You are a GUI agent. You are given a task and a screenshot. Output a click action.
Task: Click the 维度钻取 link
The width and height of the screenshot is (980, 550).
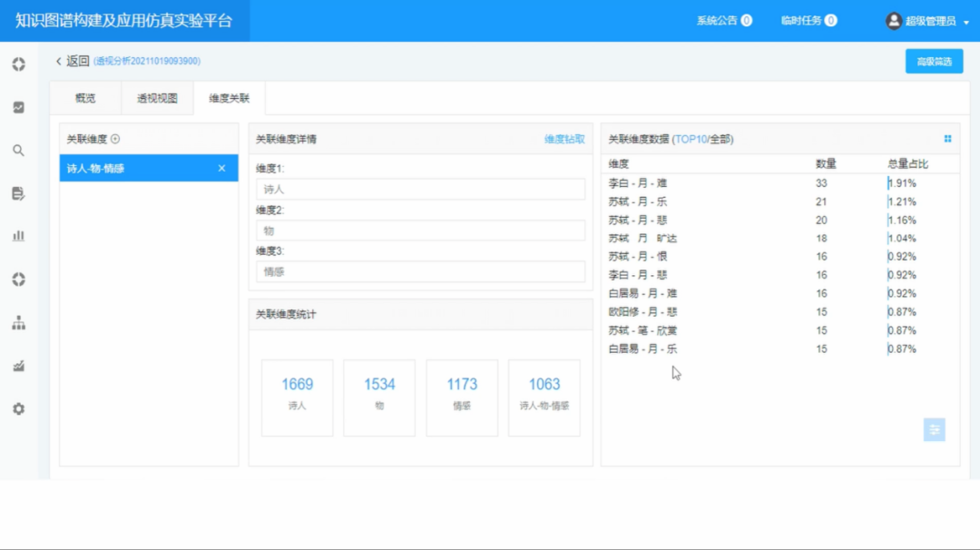click(564, 139)
